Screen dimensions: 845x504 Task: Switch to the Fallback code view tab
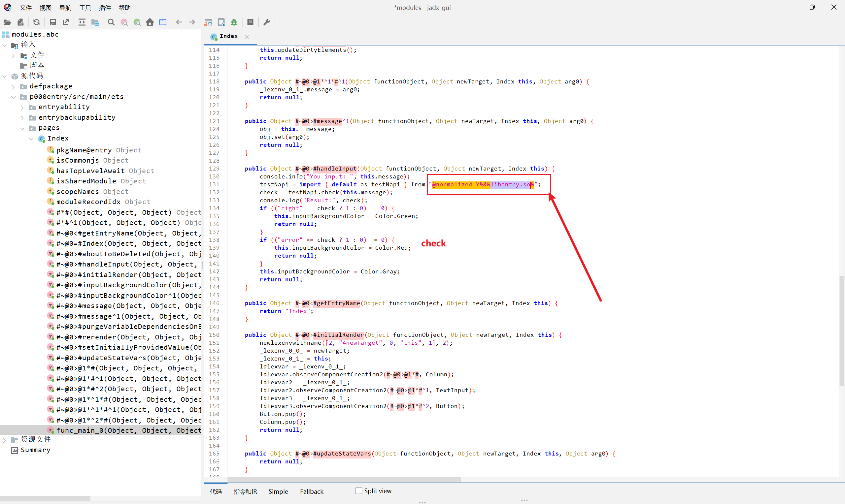[x=311, y=491]
